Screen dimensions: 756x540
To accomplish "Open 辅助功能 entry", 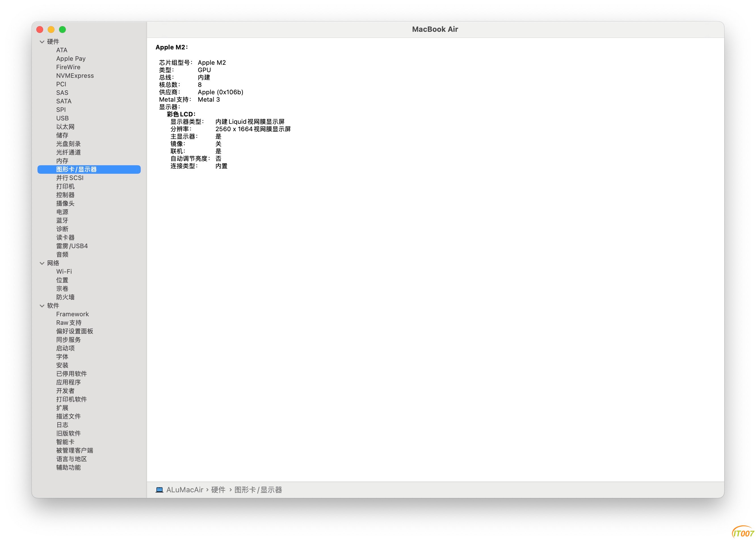I will 68,468.
